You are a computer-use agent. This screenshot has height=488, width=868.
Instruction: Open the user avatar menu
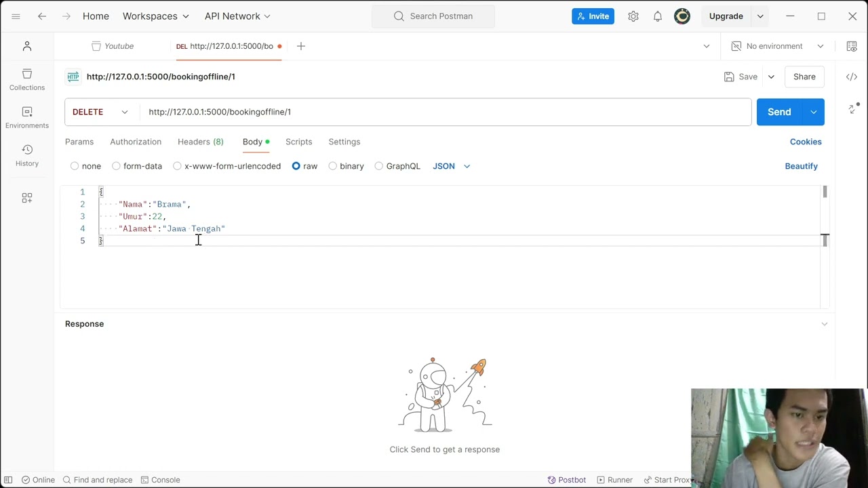coord(682,16)
